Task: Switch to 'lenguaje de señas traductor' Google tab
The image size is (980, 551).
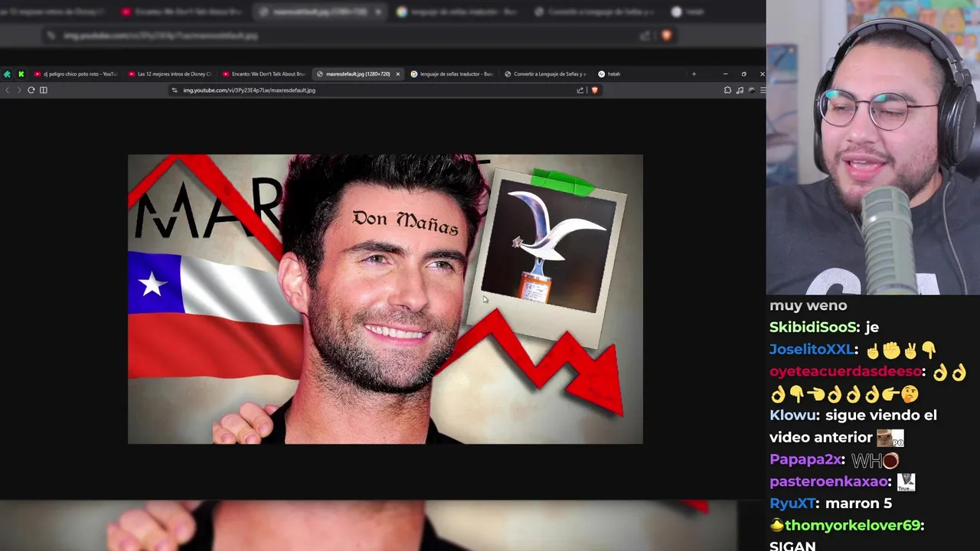Action: (x=452, y=74)
